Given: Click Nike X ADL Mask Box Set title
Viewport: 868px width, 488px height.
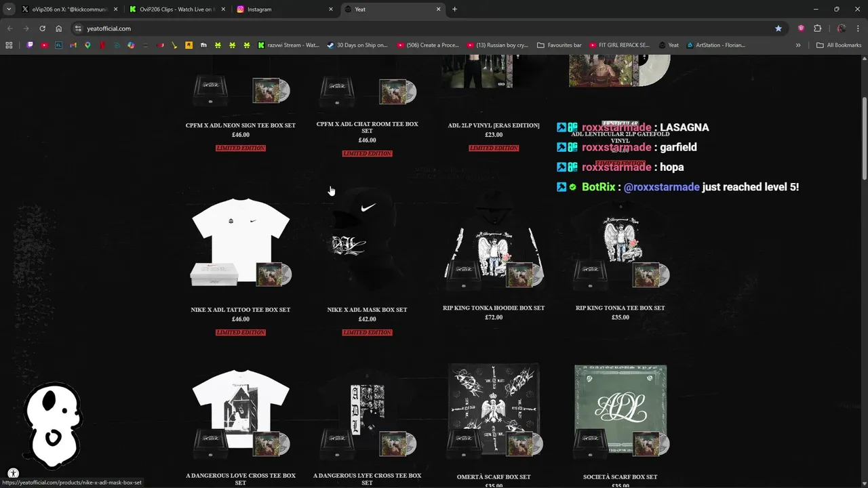Looking at the screenshot, I should tap(367, 310).
